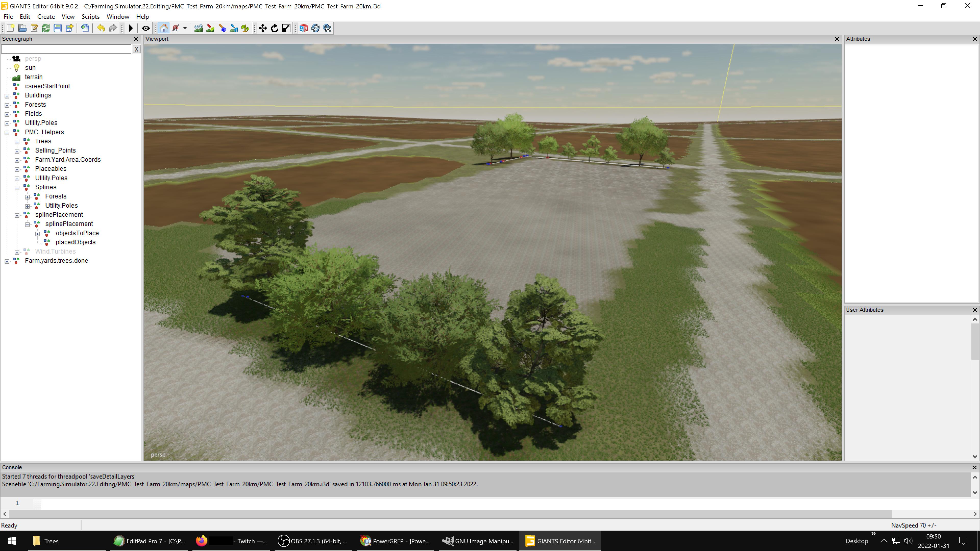Select the terrain sculpt mode icon
The height and width of the screenshot is (551, 980).
pos(198,28)
